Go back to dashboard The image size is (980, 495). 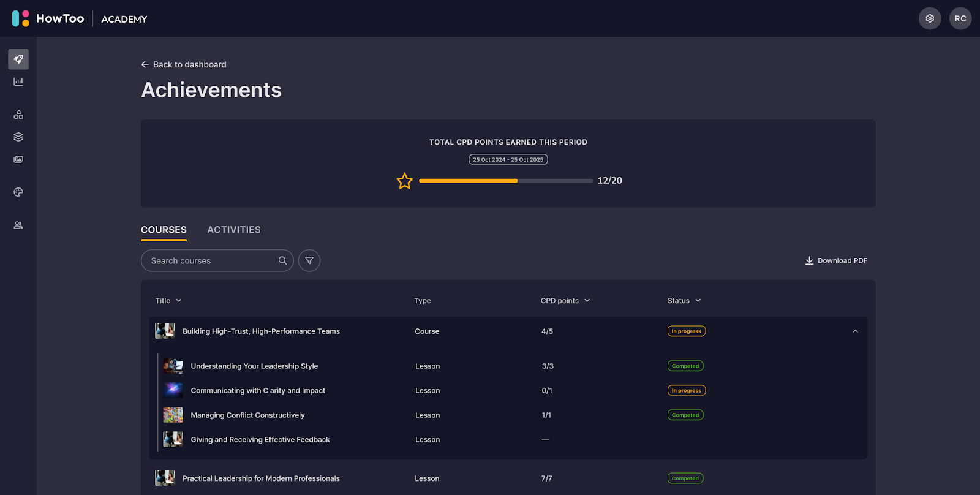pos(184,64)
